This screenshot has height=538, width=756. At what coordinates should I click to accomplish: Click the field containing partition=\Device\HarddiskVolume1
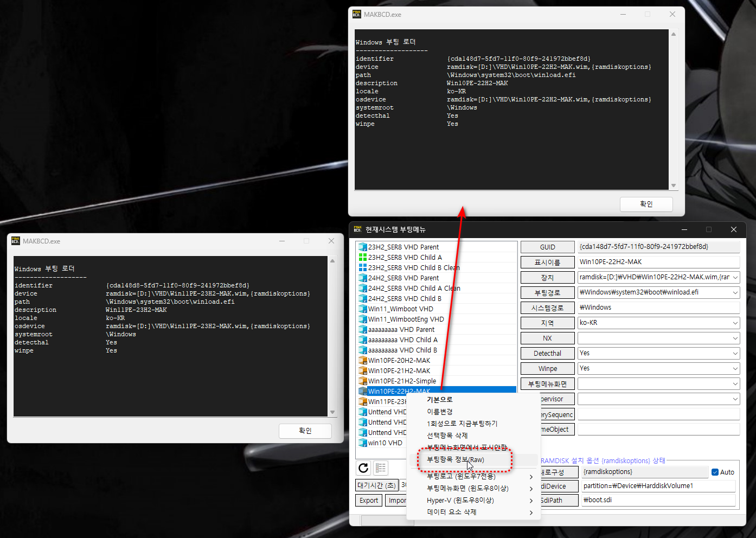[x=658, y=486]
